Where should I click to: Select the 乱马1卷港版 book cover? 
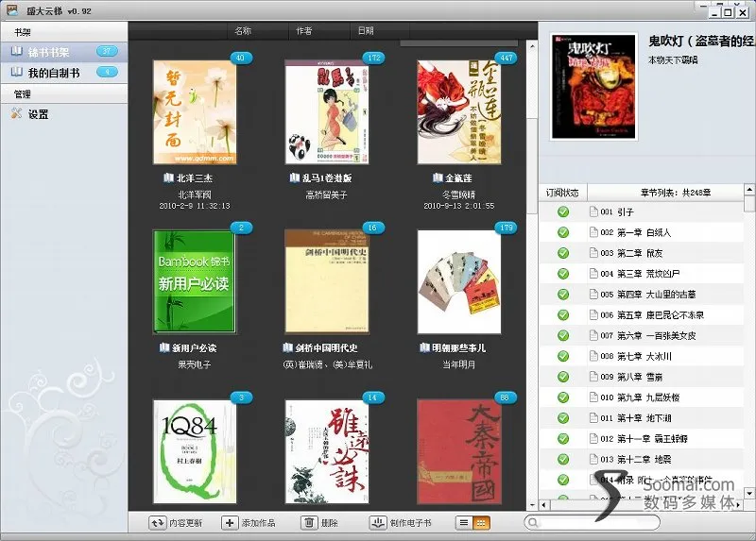pyautogui.click(x=327, y=112)
